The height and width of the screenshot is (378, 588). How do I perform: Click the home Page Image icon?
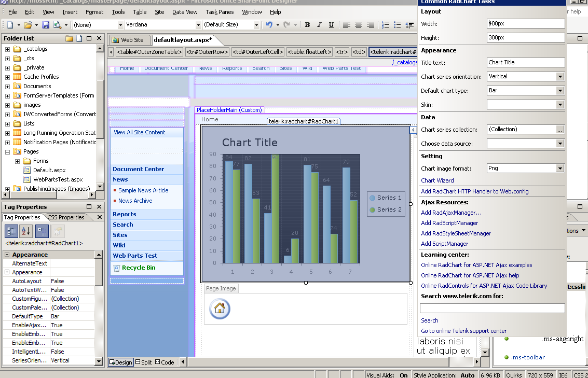(220, 309)
